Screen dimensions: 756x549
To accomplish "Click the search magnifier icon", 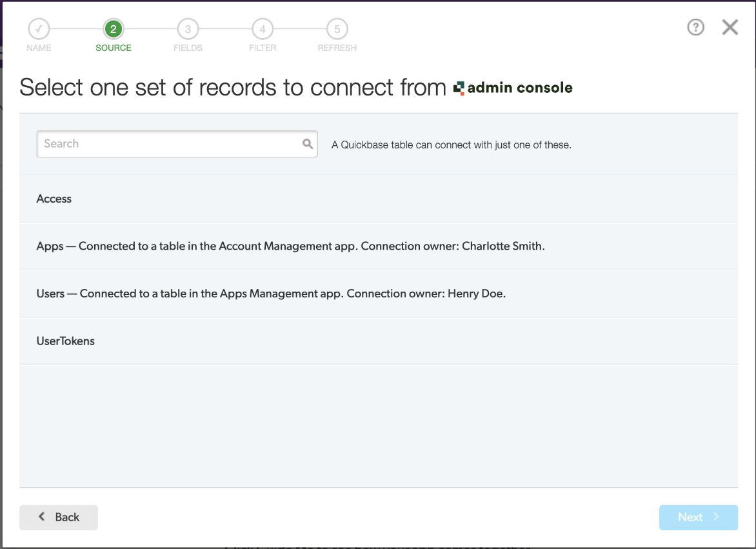I will (x=308, y=144).
